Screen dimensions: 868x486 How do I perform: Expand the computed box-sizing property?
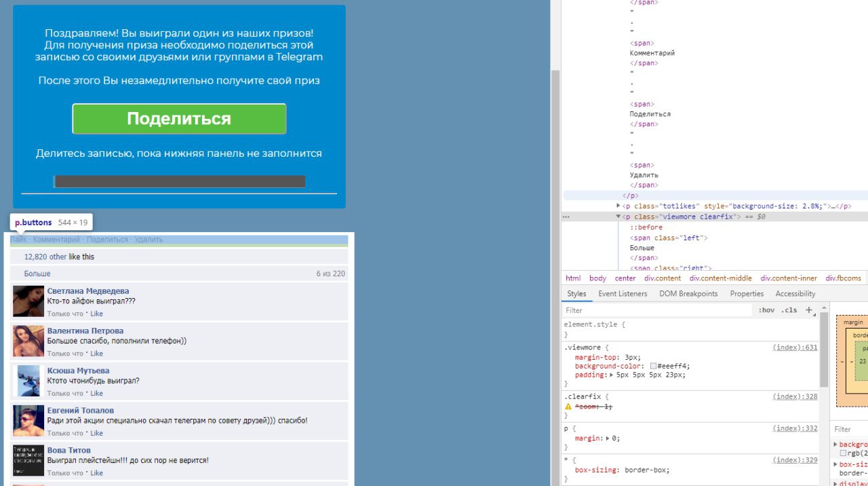click(x=836, y=464)
